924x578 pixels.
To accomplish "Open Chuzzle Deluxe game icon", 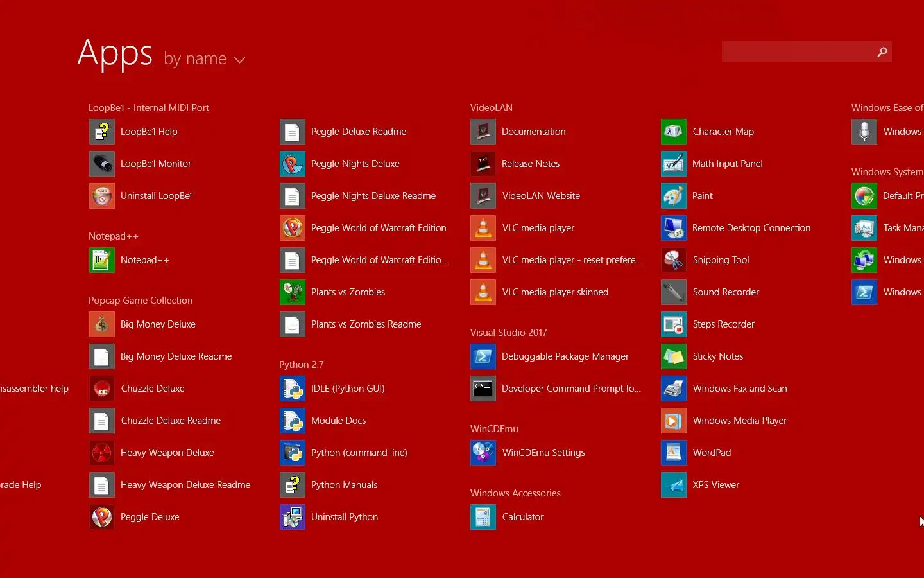I will pos(101,389).
